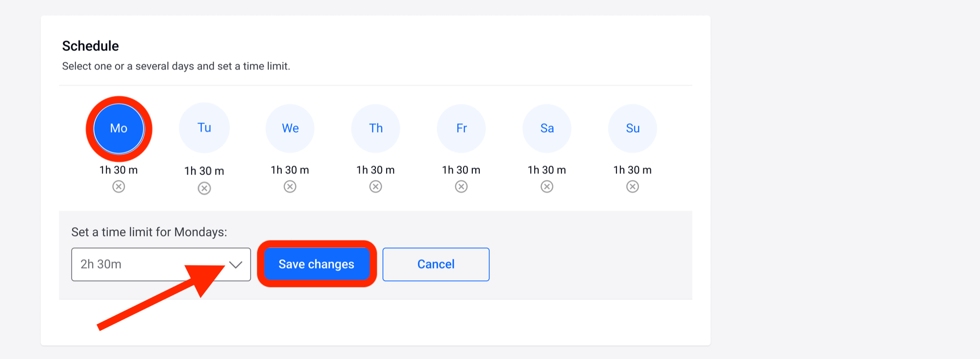Select Thursday in the schedule
Screen dimensions: 980x359
pyautogui.click(x=376, y=128)
